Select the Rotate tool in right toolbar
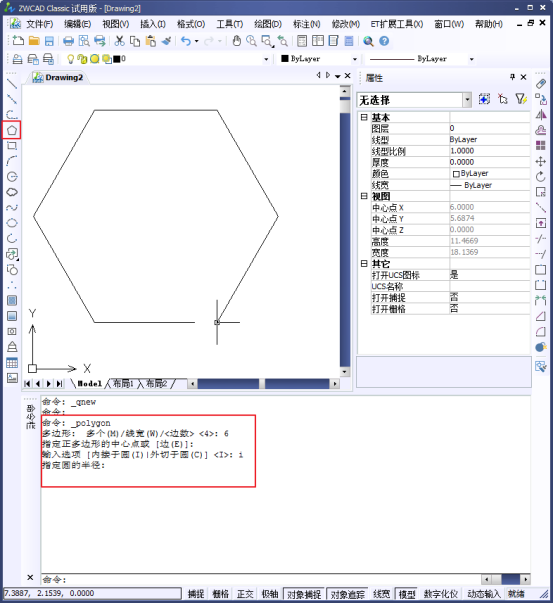 (541, 176)
